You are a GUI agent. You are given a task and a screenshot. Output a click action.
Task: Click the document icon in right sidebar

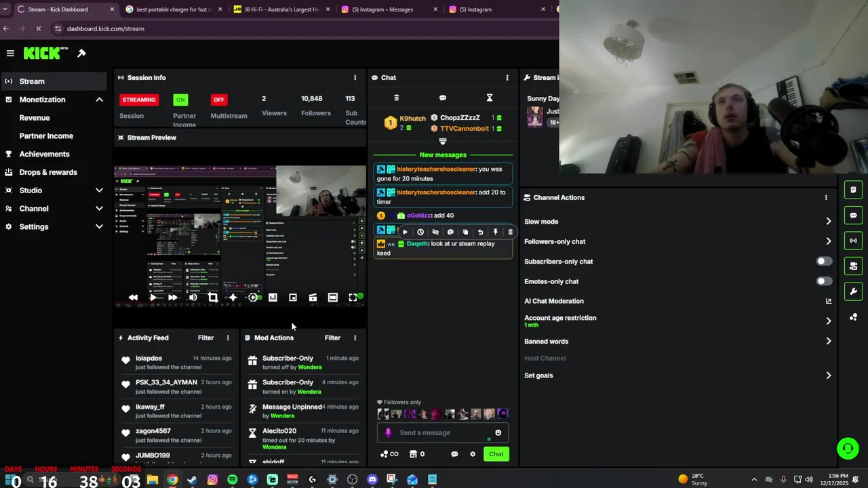click(853, 190)
